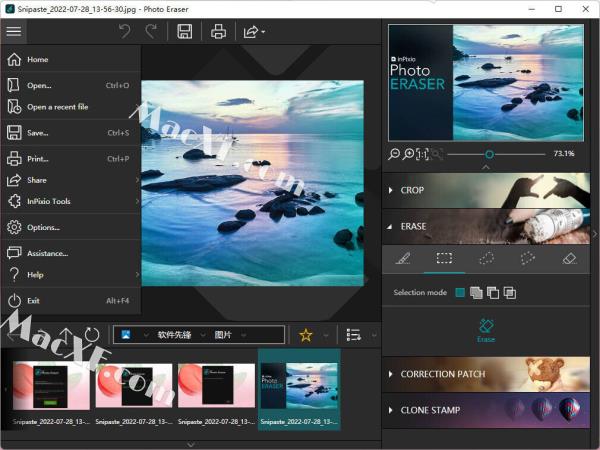Open Options... from the menu
Viewport: 600px width, 450px height.
point(71,227)
